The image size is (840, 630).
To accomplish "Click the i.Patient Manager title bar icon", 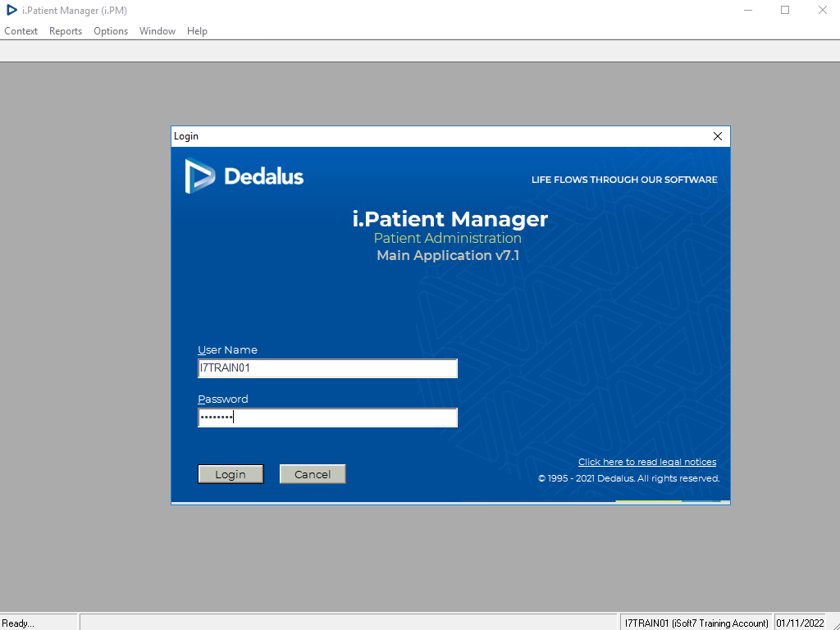I will click(11, 10).
